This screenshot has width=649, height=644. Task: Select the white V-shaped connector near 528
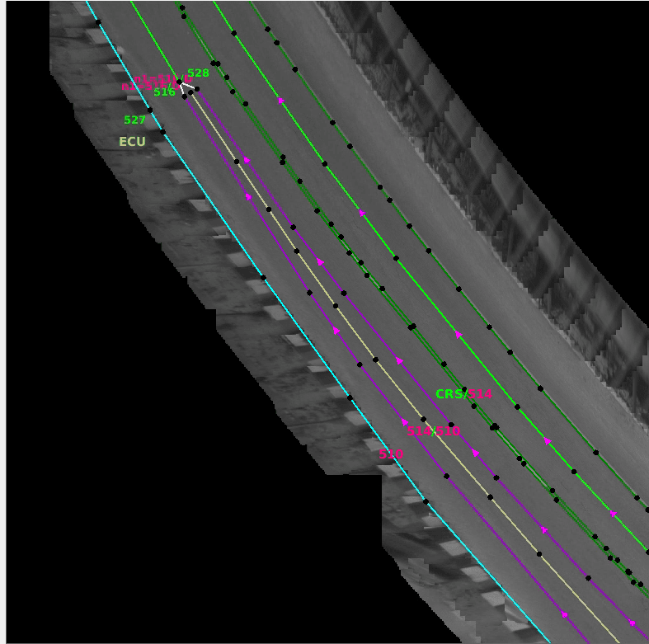click(186, 87)
